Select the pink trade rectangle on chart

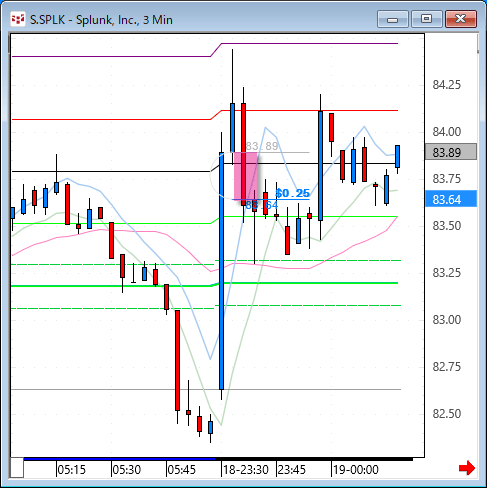click(246, 176)
